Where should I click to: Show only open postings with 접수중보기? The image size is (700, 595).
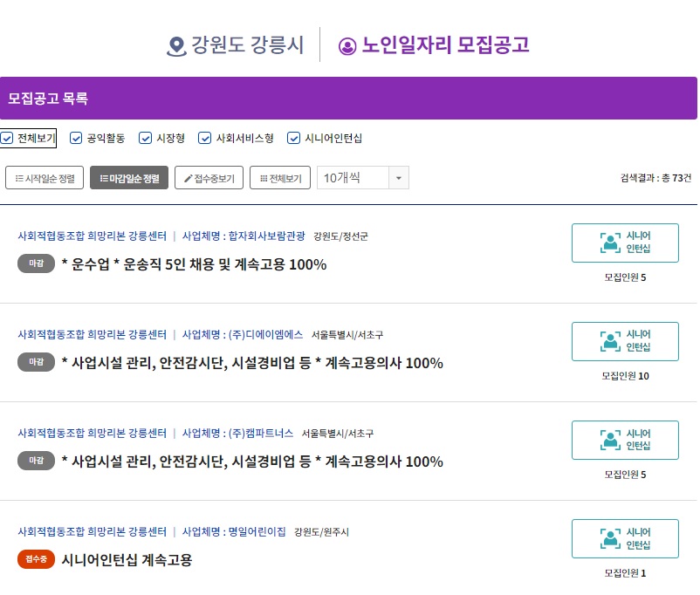209,178
